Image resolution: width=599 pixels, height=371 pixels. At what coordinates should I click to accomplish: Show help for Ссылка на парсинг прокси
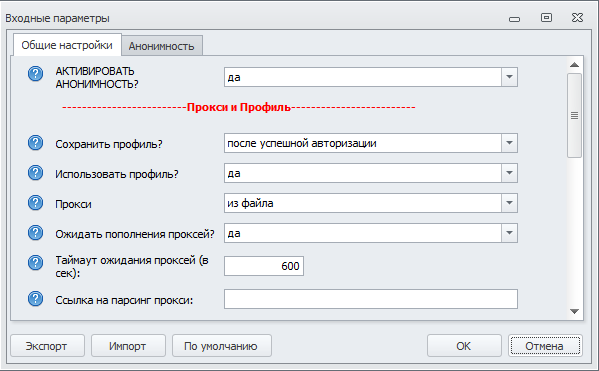[36, 299]
